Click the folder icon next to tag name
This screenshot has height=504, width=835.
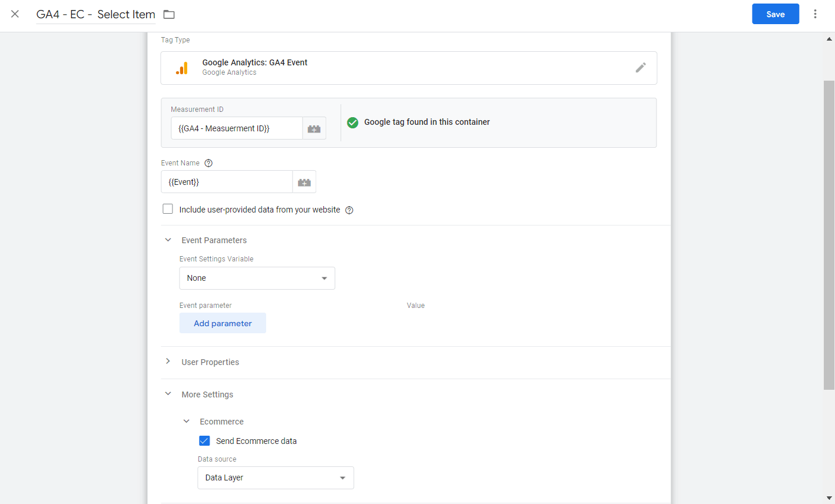169,14
